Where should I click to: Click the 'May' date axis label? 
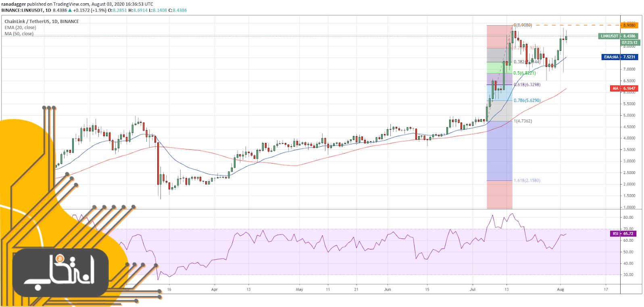(299, 289)
